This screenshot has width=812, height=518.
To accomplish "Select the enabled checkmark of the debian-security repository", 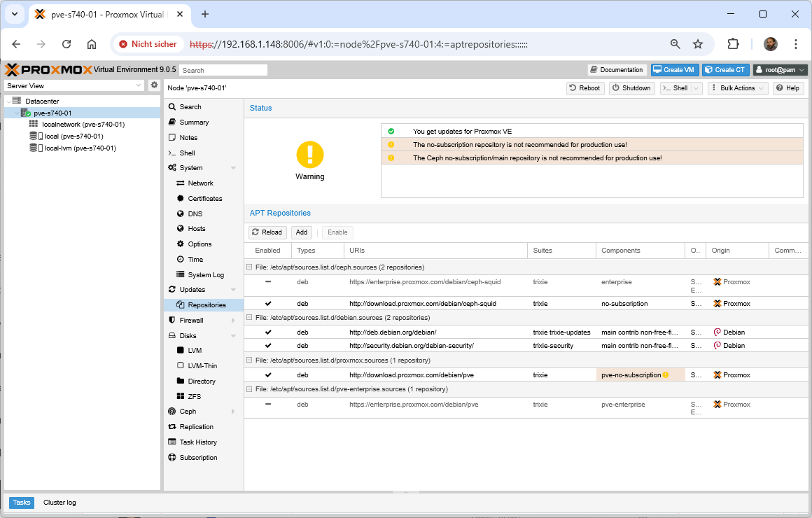I will pos(268,346).
